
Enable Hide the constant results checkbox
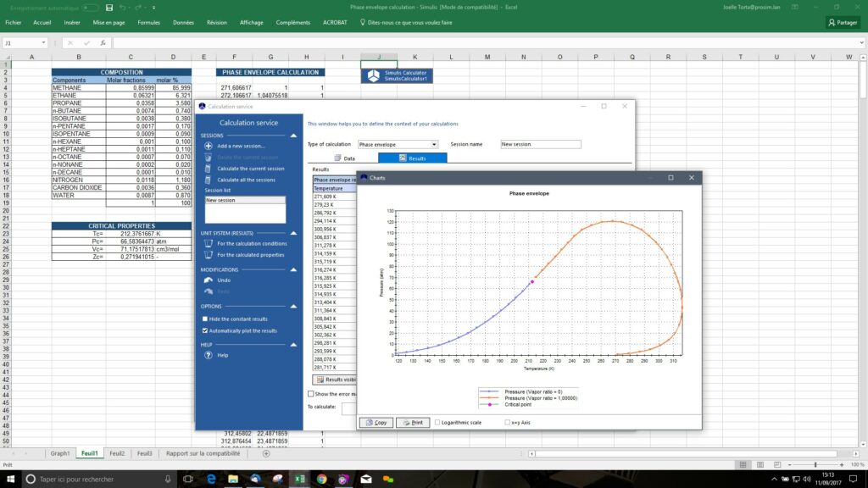205,319
